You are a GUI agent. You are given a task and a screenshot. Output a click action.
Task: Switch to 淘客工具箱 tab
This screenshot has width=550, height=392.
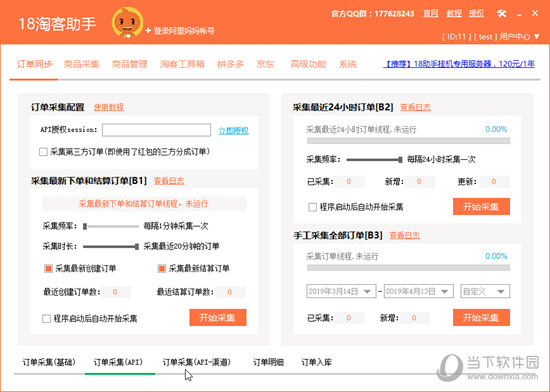pos(182,64)
